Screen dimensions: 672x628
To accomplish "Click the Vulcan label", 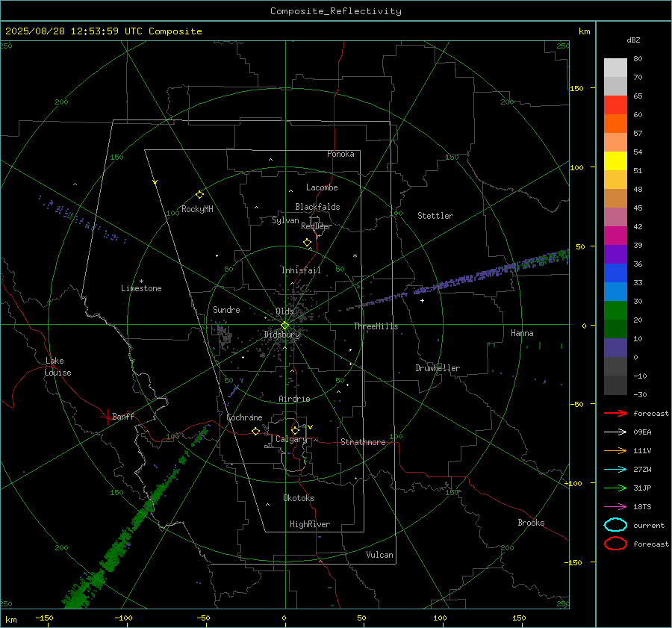I will 379,555.
